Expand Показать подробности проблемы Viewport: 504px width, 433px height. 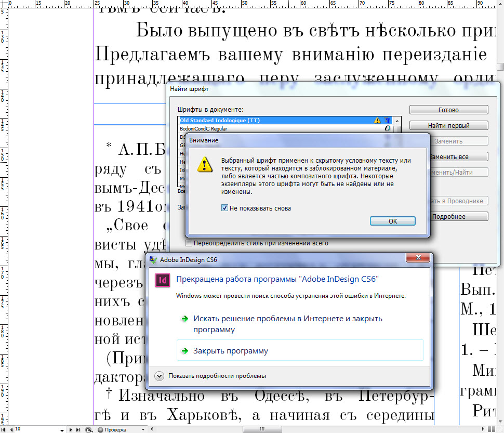pyautogui.click(x=210, y=376)
